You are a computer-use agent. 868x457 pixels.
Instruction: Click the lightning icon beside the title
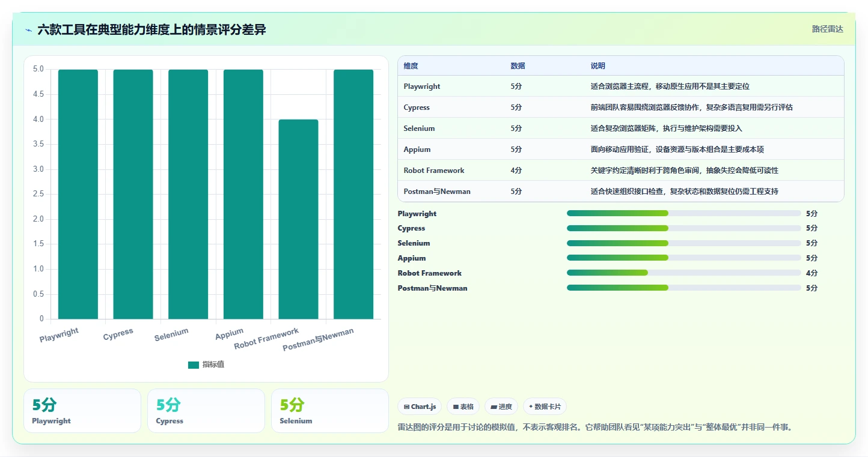(x=29, y=30)
